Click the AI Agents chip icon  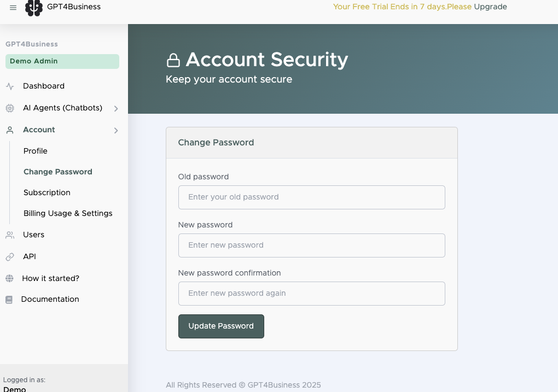[10, 108]
